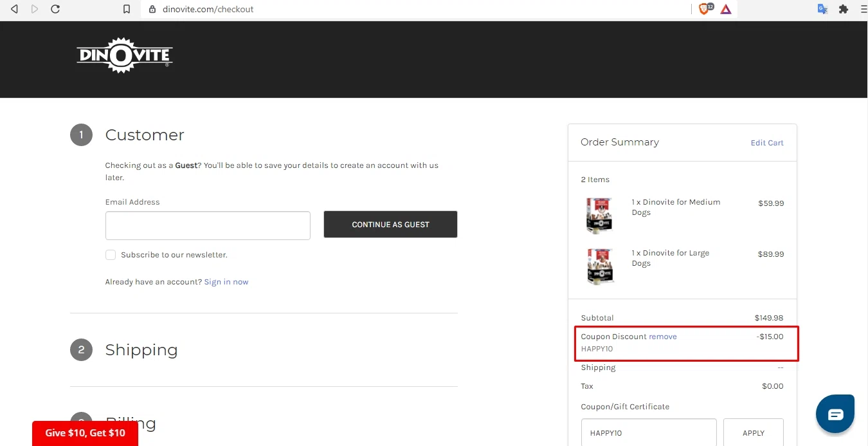Bookmark this page using the bookmark icon
This screenshot has height=446, width=868.
[127, 9]
